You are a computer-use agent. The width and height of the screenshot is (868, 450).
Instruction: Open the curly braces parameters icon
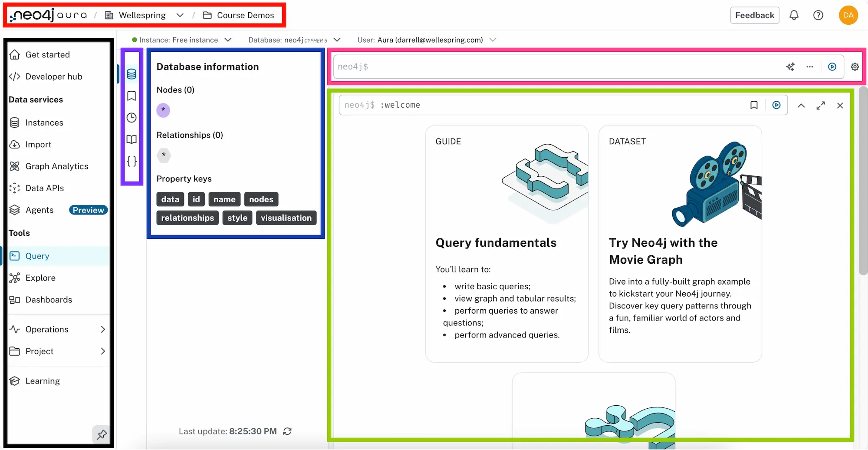(132, 161)
